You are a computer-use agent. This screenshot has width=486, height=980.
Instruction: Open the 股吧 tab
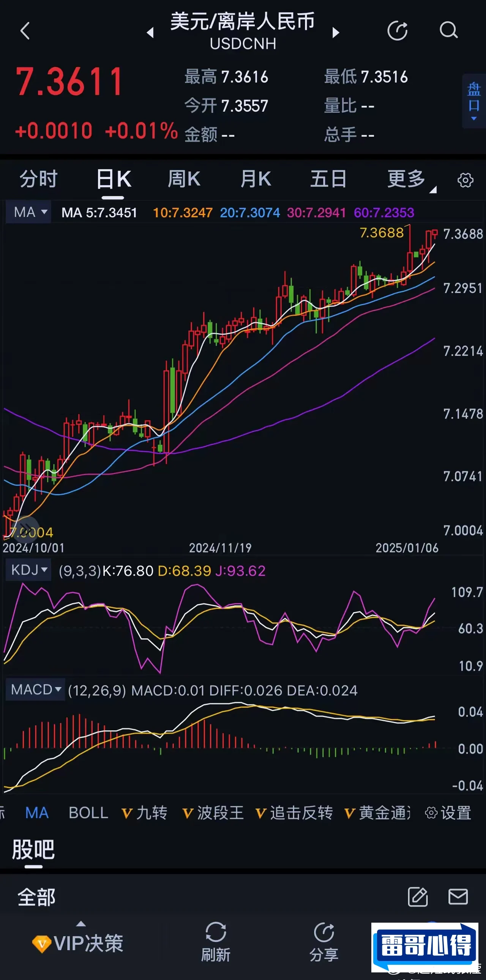[x=33, y=849]
